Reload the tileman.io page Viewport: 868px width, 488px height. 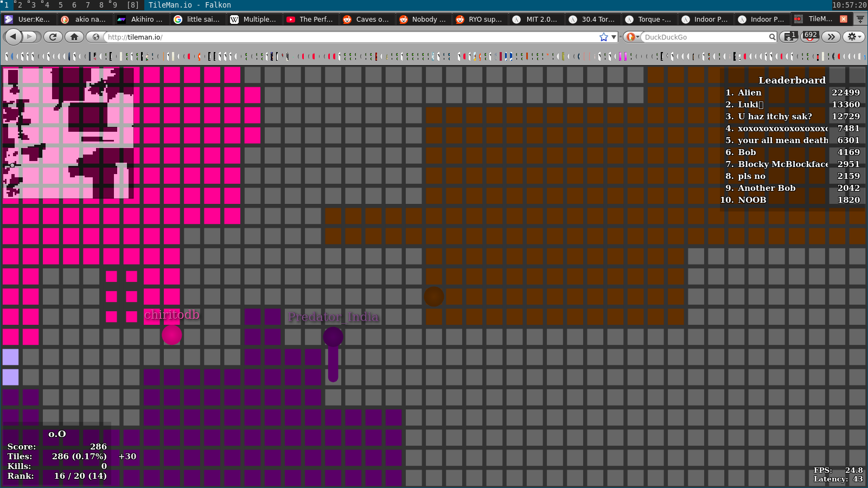click(x=53, y=37)
